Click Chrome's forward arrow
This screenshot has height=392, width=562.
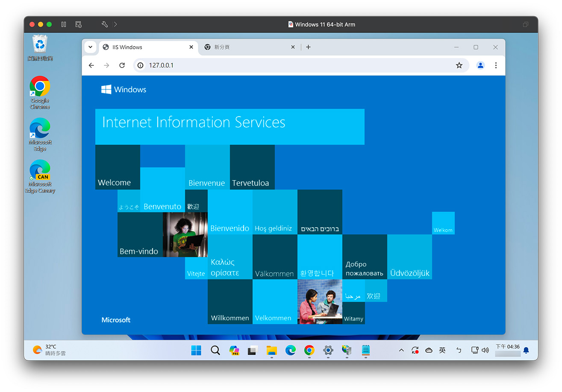[x=106, y=65]
